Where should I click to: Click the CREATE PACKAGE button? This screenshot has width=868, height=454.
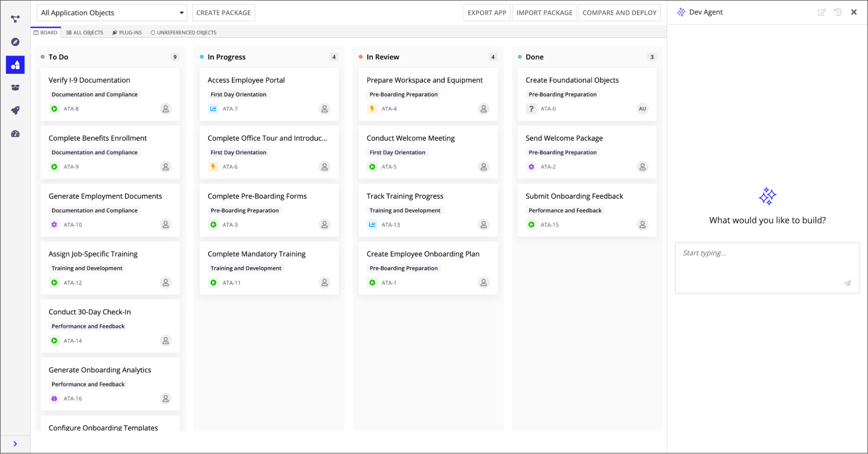[223, 13]
